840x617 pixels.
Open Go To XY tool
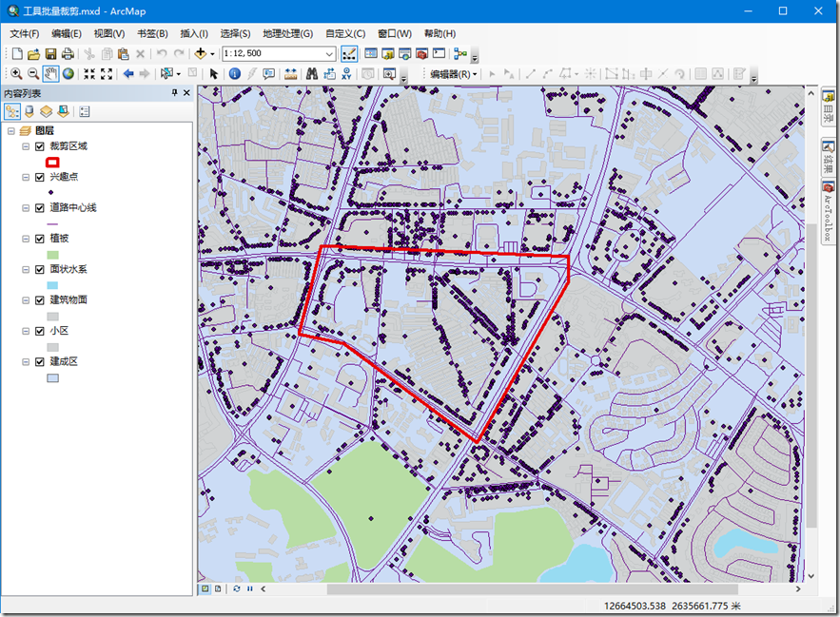pyautogui.click(x=346, y=74)
